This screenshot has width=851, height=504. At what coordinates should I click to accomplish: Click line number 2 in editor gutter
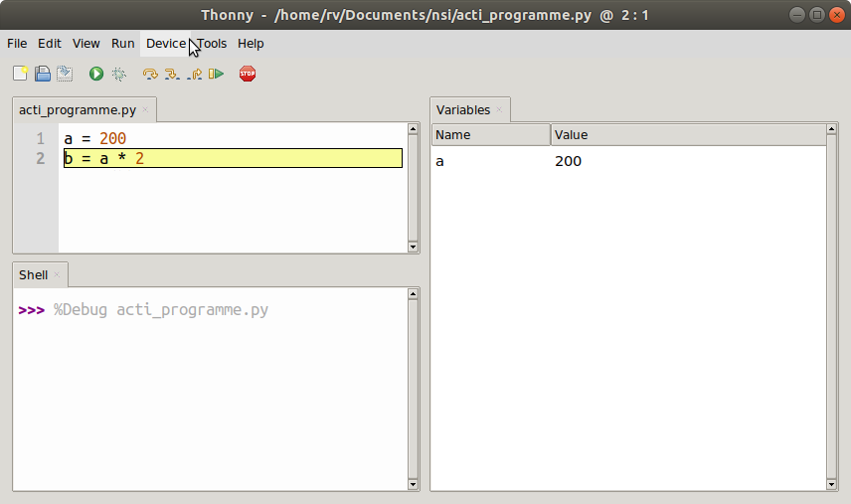(41, 158)
